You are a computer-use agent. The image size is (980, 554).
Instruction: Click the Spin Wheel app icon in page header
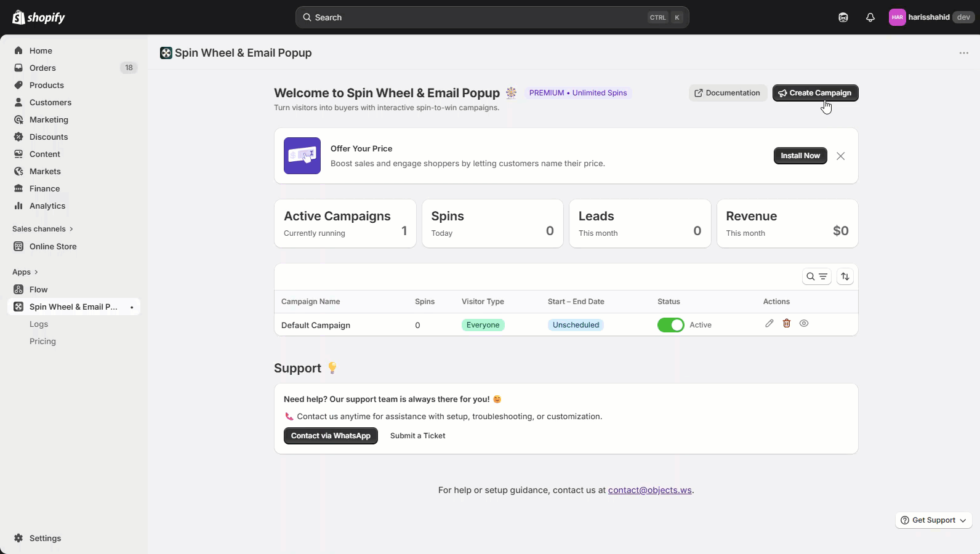pyautogui.click(x=166, y=53)
